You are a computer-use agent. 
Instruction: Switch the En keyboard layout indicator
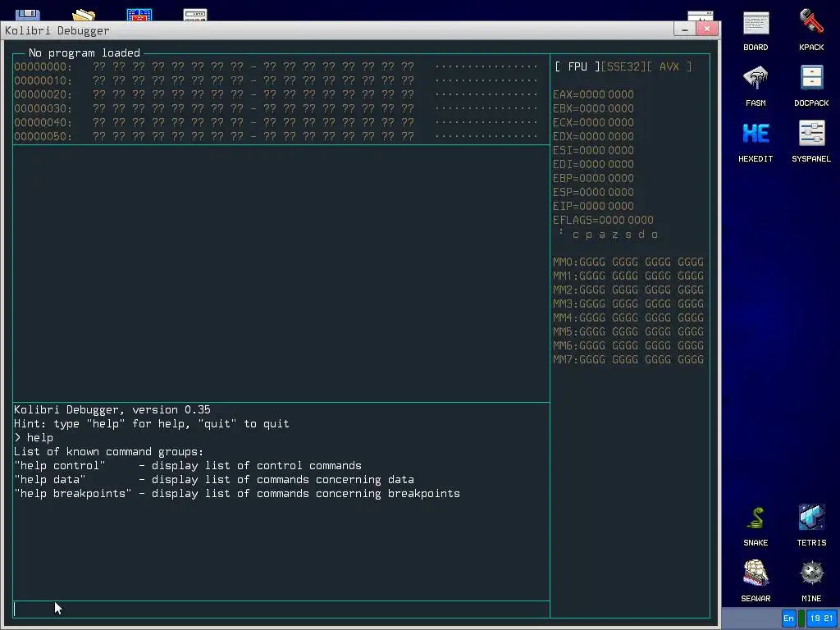(x=788, y=619)
